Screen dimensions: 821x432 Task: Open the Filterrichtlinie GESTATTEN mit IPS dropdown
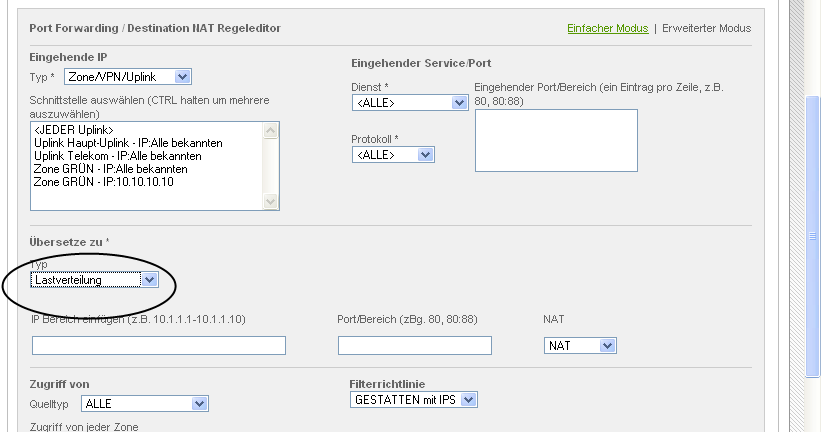(414, 400)
